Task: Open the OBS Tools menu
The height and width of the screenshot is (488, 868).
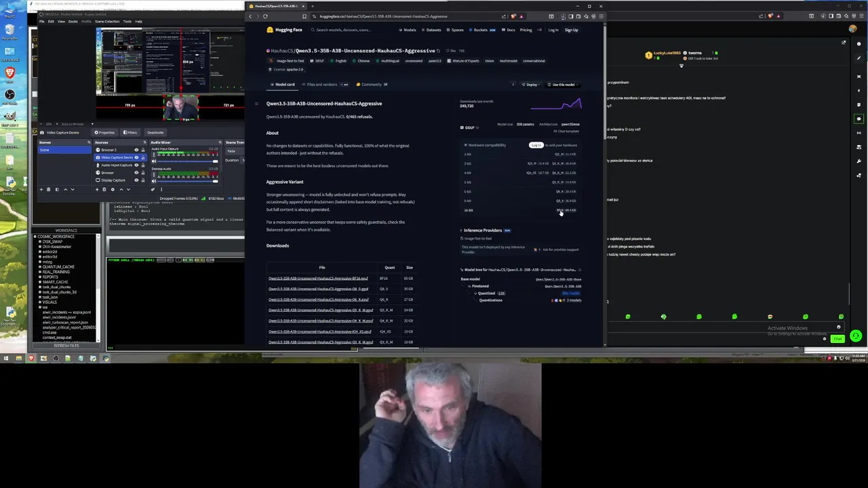Action: tap(127, 21)
